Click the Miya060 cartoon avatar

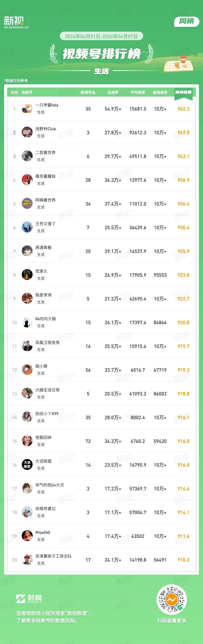pyautogui.click(x=27, y=536)
